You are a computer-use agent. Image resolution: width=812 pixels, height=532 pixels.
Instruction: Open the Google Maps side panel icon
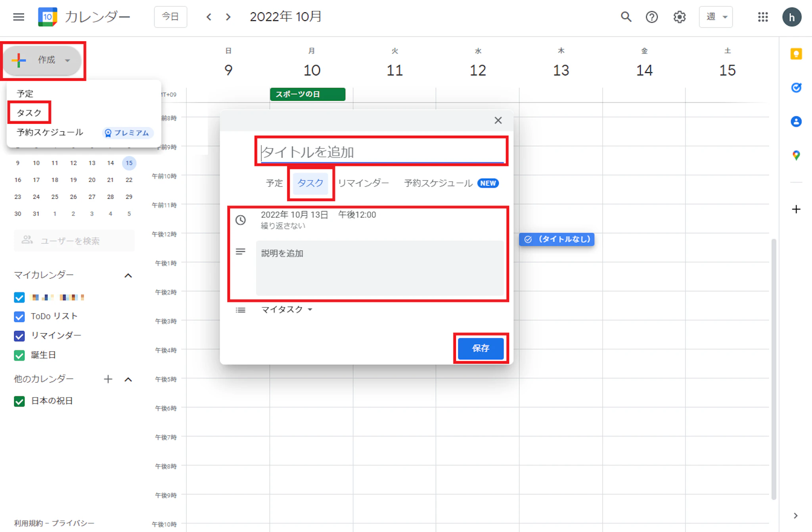796,155
